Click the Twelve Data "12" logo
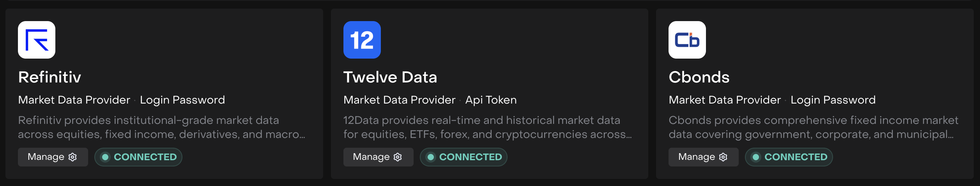Screen dimensions: 980x186 (x=362, y=40)
